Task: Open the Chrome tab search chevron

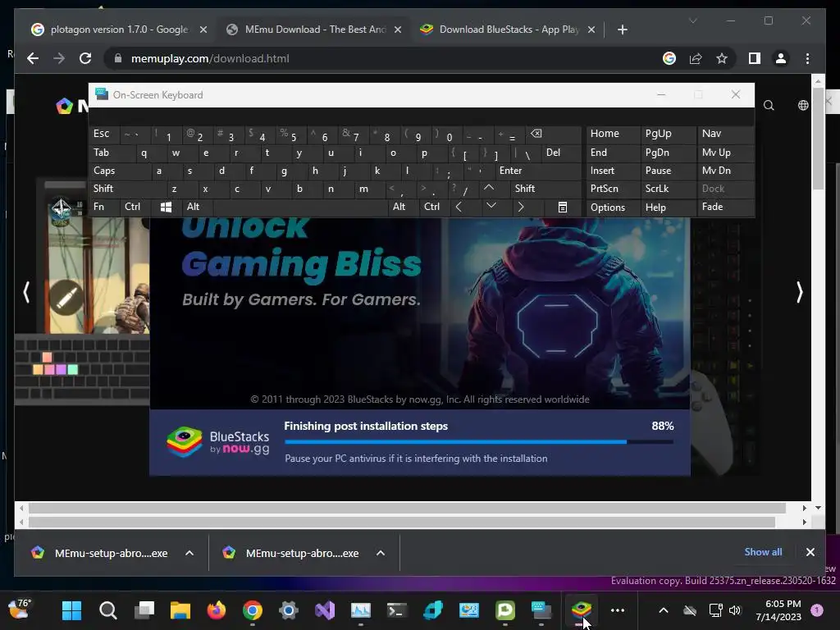Action: point(692,21)
